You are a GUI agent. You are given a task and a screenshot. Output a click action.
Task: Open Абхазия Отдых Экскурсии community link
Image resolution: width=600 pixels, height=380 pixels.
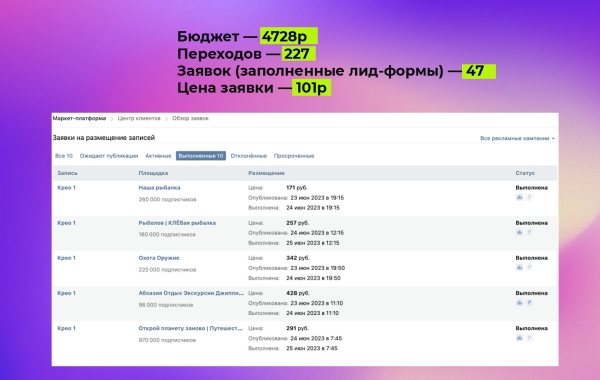(191, 293)
